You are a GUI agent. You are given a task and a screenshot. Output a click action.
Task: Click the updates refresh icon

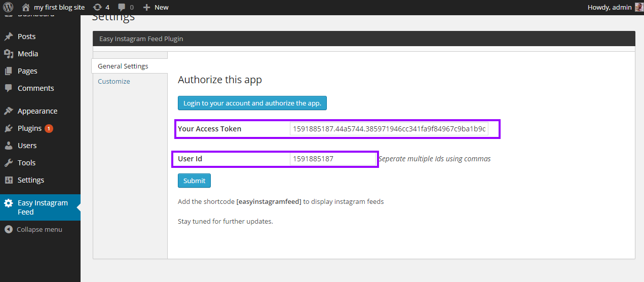pyautogui.click(x=97, y=7)
